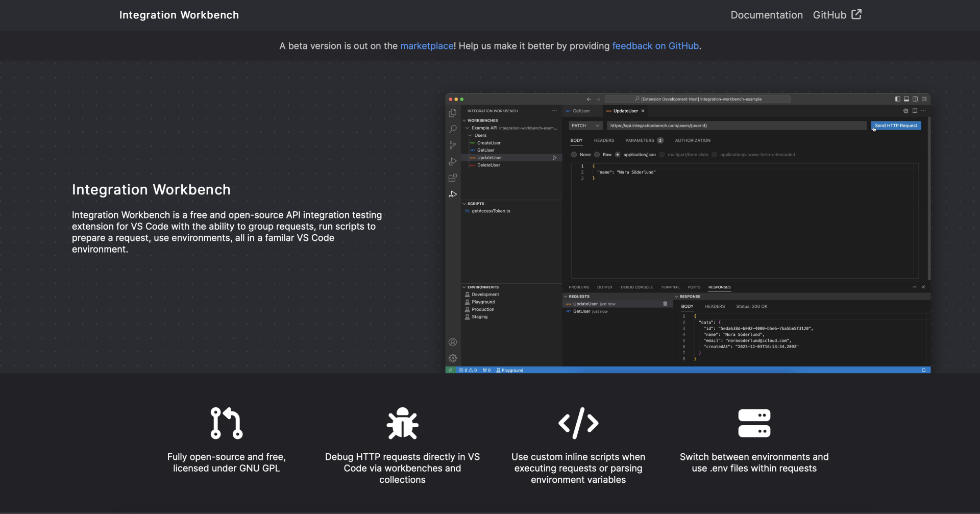The image size is (980, 514).
Task: Open the Extensions icon in the activity bar
Action: tap(453, 178)
